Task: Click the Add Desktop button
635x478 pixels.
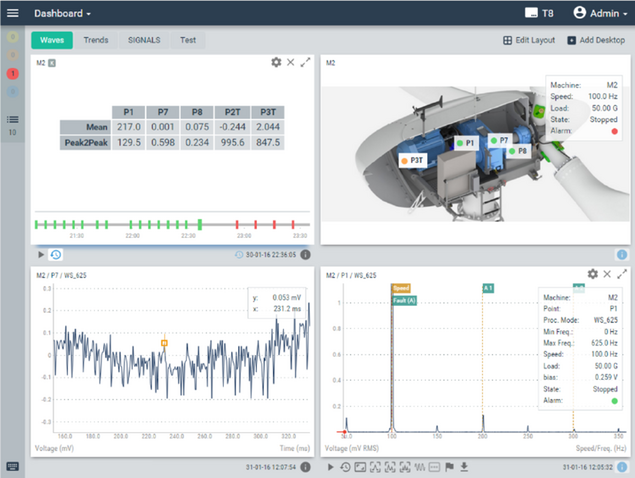Action: click(x=595, y=41)
